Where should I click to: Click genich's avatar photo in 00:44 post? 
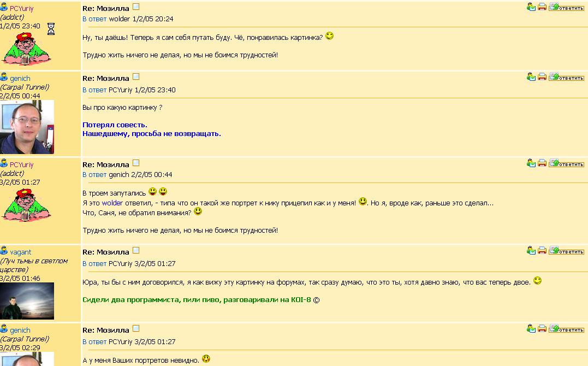click(27, 127)
